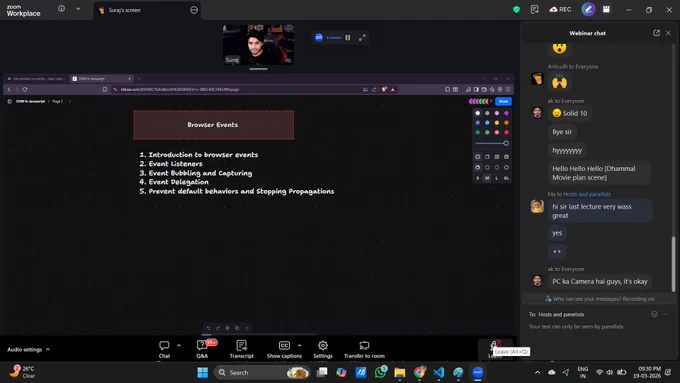The image size is (680, 383).
Task: Expand the Chat options caret
Action: [x=179, y=345]
